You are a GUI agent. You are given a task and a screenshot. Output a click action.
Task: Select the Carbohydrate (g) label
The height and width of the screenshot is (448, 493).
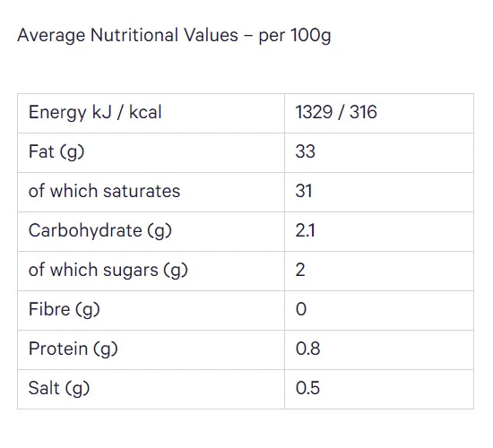tap(100, 231)
